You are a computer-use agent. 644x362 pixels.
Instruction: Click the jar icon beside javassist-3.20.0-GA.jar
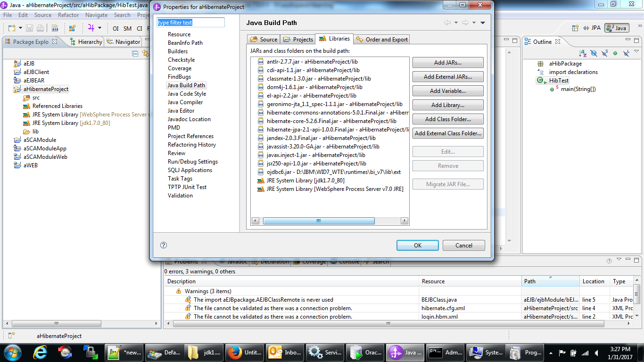click(x=261, y=147)
